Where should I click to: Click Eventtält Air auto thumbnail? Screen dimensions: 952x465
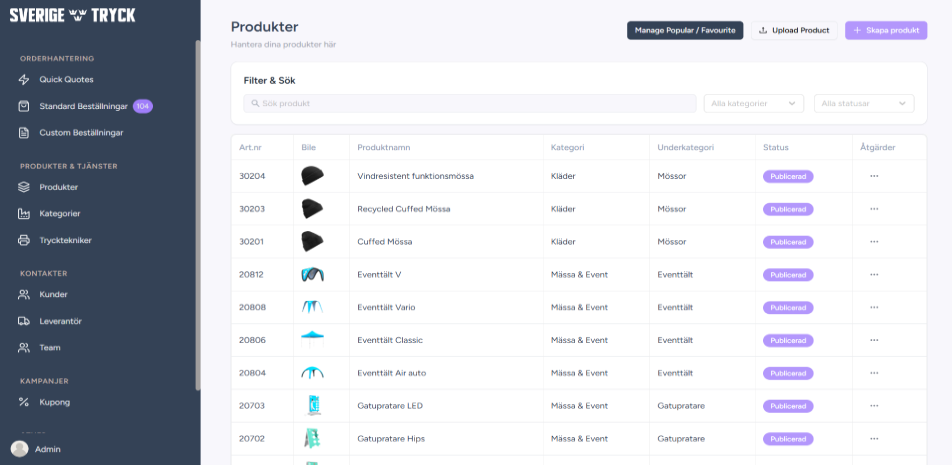click(x=312, y=373)
